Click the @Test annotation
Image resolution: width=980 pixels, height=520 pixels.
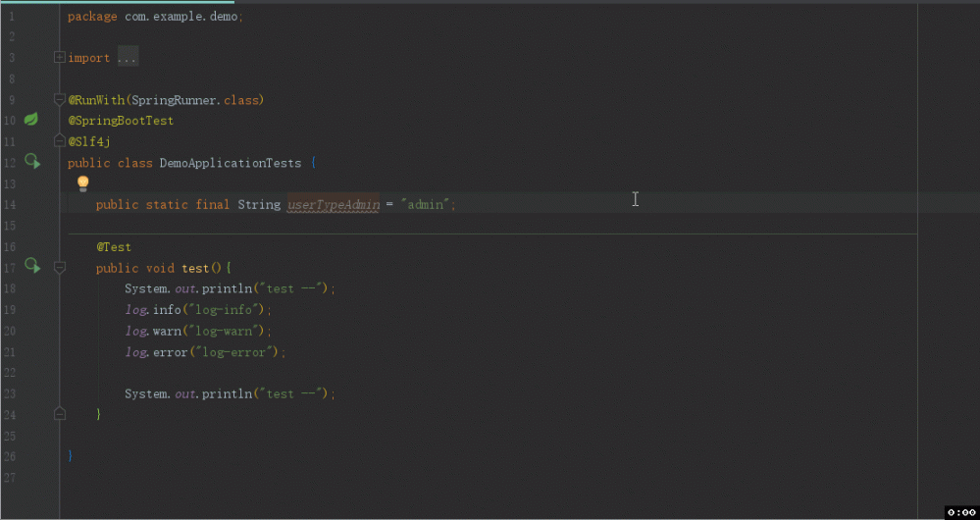pyautogui.click(x=114, y=247)
